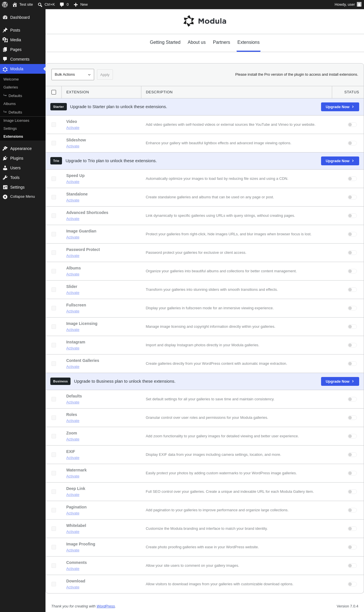364x612 pixels.
Task: Click the Collapse Menu arrow icon
Action: [x=5, y=197]
